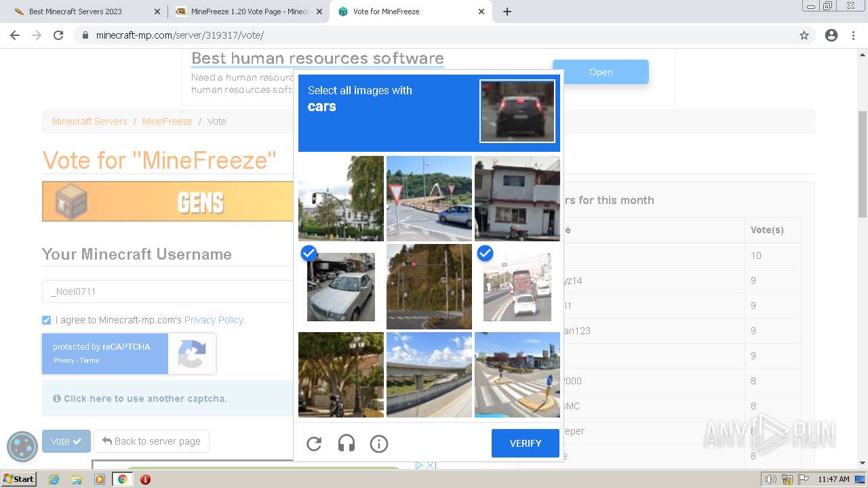Open Action Center flag icon
The image size is (868, 488).
pos(804,479)
